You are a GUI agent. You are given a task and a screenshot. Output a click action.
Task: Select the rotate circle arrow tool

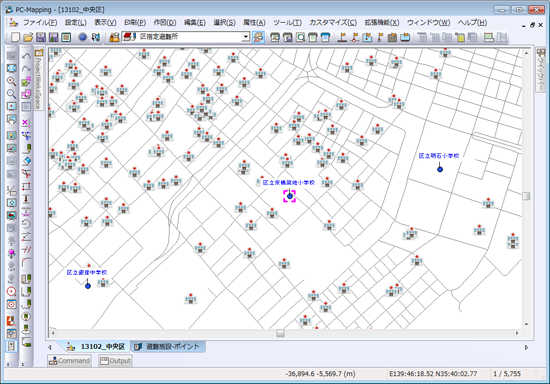coord(26,224)
